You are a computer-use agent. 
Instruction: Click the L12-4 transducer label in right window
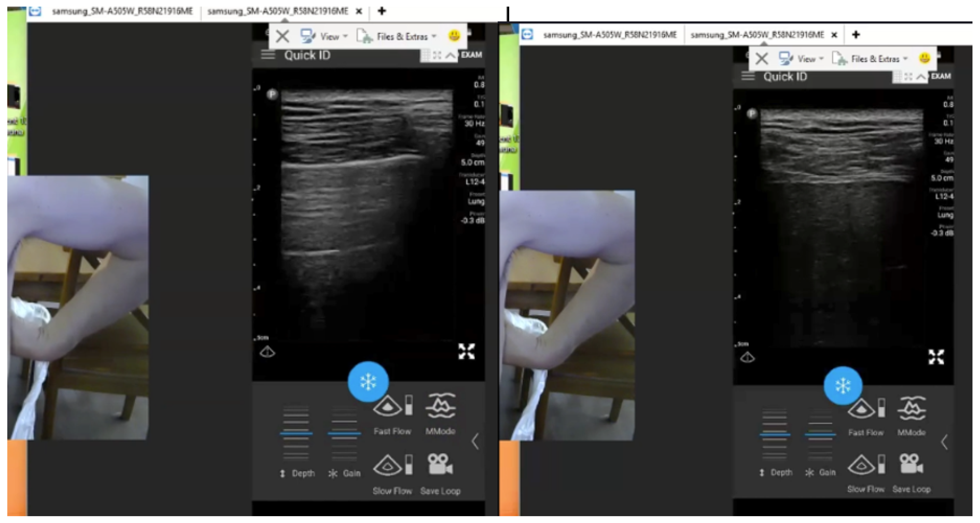[944, 196]
